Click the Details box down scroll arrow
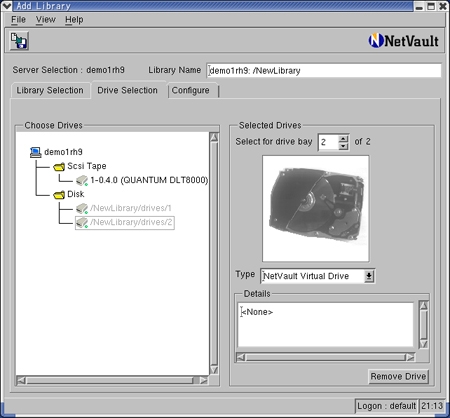This screenshot has height=418, width=450. (423, 344)
